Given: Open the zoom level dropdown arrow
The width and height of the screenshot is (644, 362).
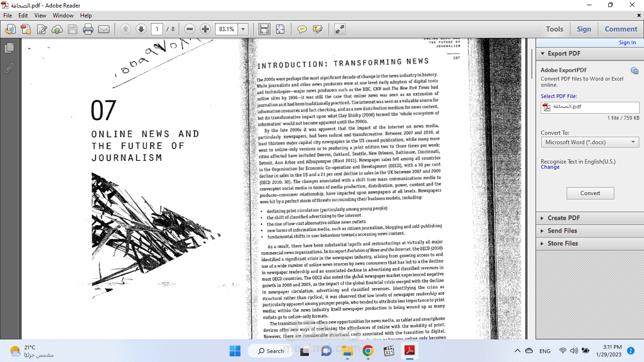Looking at the screenshot, I should [243, 29].
